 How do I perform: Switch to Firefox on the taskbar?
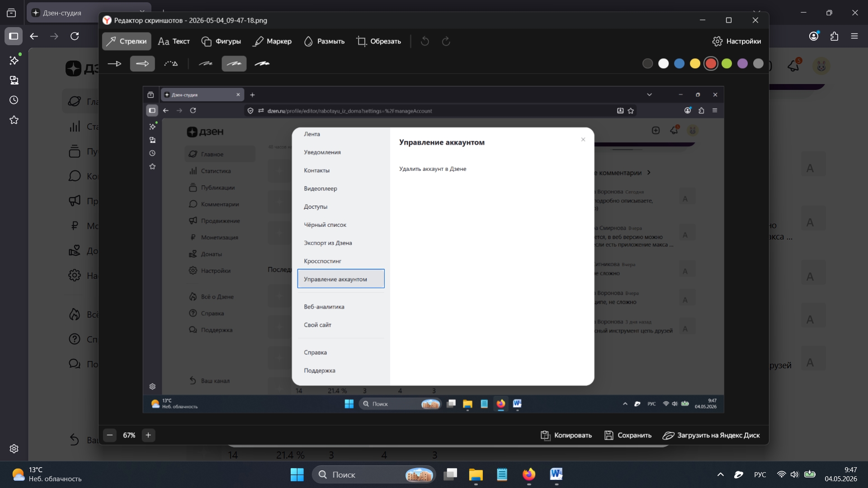pos(529,474)
